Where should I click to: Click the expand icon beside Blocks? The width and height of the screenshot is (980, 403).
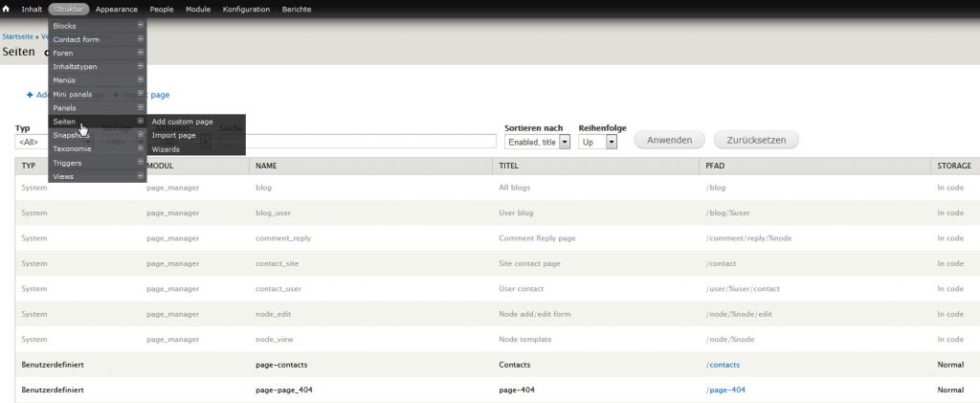click(x=141, y=26)
